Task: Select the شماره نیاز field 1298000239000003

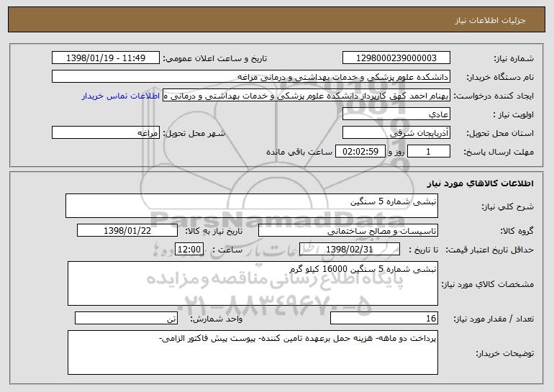Action: coord(396,58)
